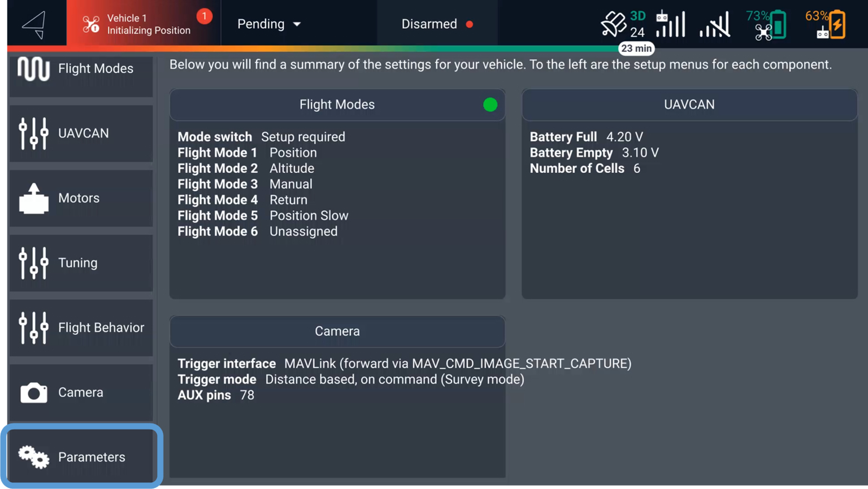Click the UAVCAN summary panel header
The width and height of the screenshot is (868, 489).
pos(689,104)
